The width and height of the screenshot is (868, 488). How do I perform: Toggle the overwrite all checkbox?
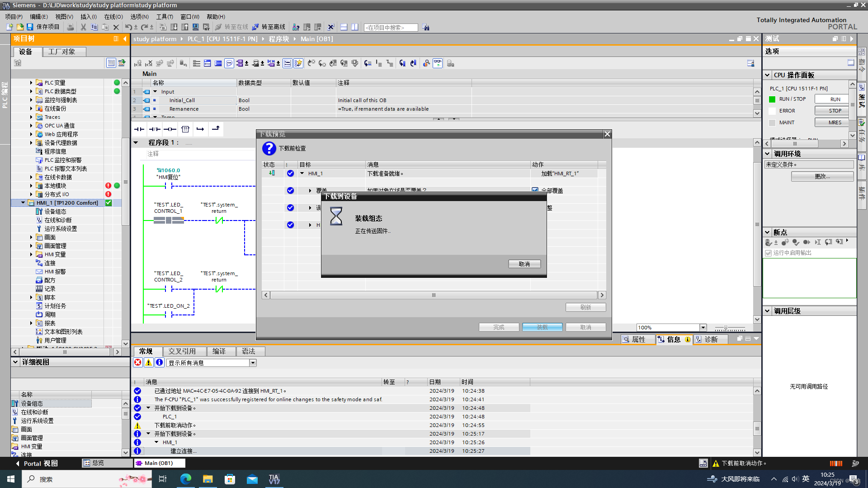(535, 190)
